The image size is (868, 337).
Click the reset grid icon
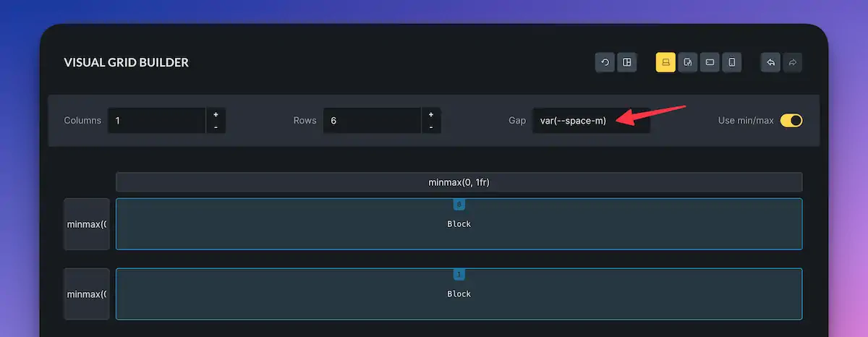(605, 62)
